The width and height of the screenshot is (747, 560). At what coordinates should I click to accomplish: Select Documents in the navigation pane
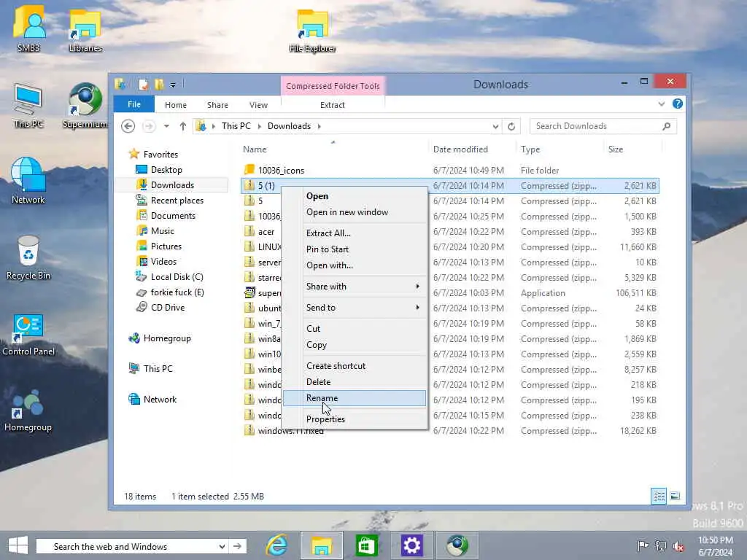click(173, 216)
